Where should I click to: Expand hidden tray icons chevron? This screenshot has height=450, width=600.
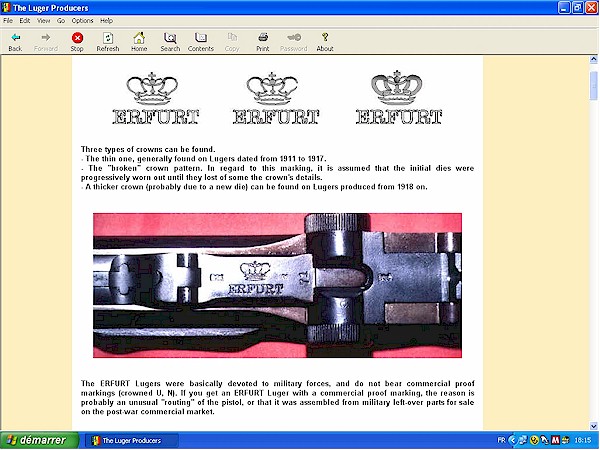(x=512, y=440)
